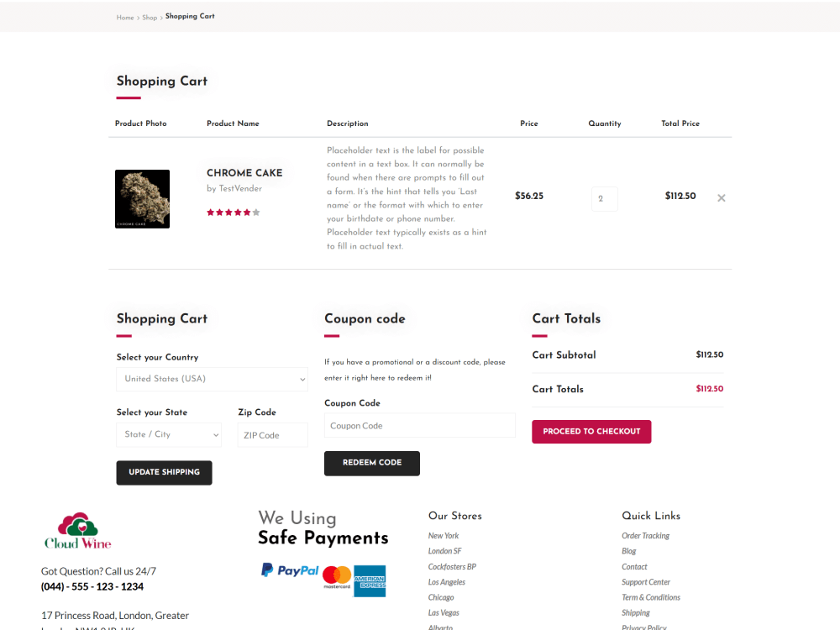Click the Cloud Wine logo

tap(77, 531)
